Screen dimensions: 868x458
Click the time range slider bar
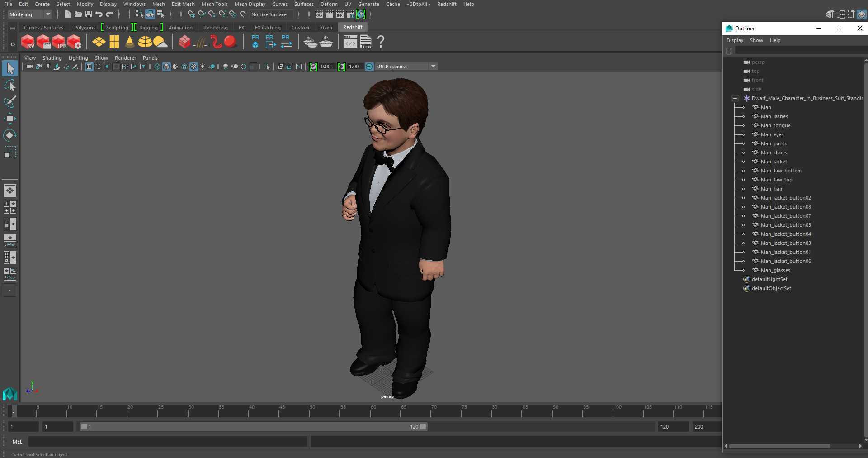(x=253, y=426)
